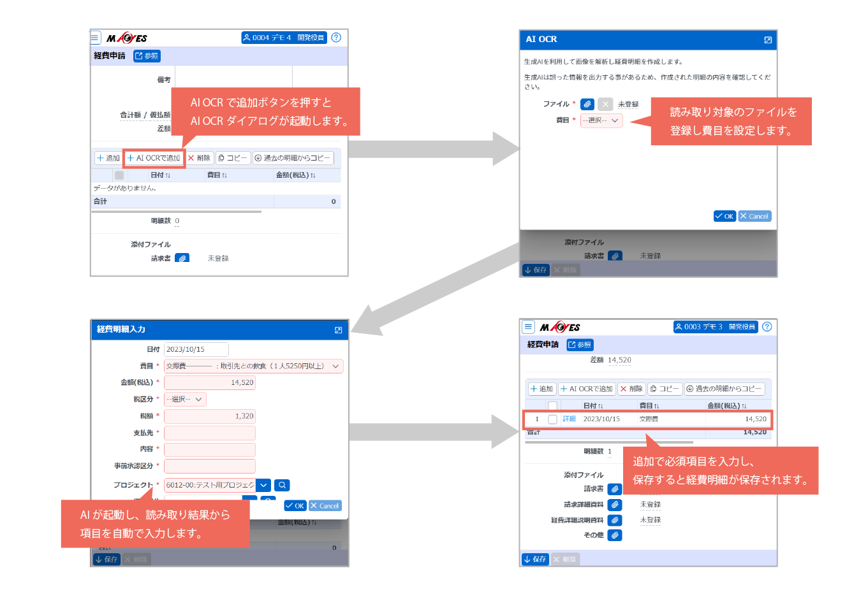Toggle the select-all checkbox above the 2023/10/15 row
Viewport: 868px width, 594px height.
pyautogui.click(x=552, y=406)
